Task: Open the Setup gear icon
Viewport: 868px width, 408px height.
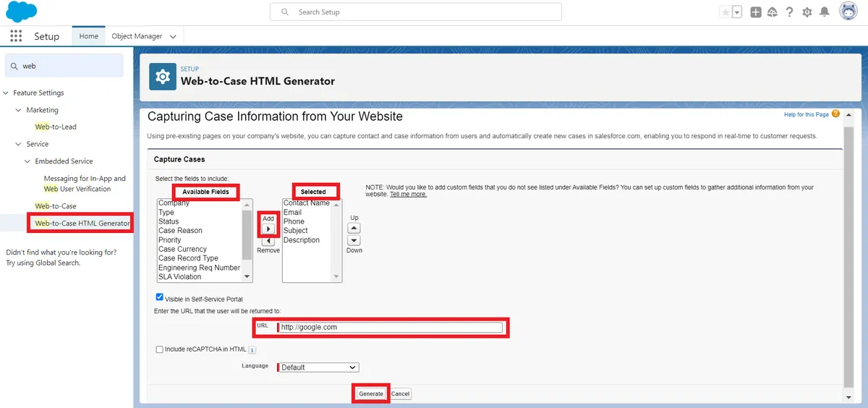Action: [x=807, y=12]
